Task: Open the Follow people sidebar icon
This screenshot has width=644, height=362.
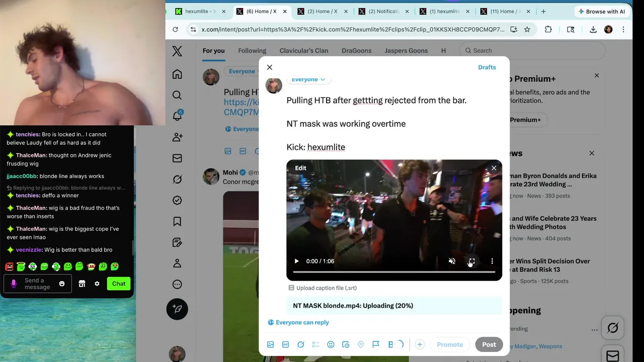Action: click(x=177, y=137)
